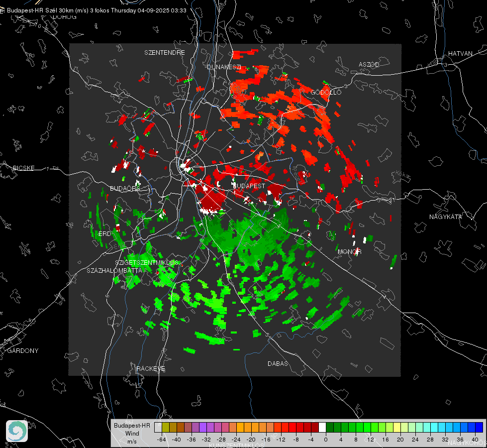This screenshot has height=448, width=487.
Task: Pick the rightmost dark blue legend swatch
Action: [x=479, y=427]
